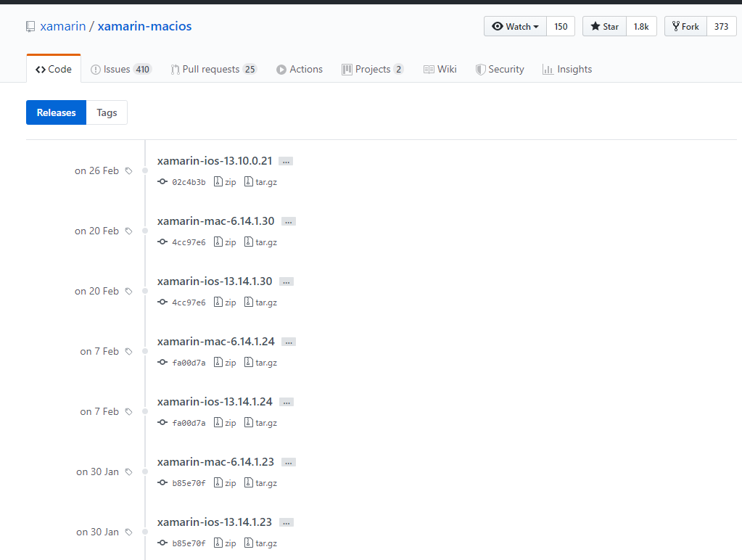Open commit fa00d7a under xamarin-mac-6.14.1.24
742x560 pixels.
click(x=189, y=363)
